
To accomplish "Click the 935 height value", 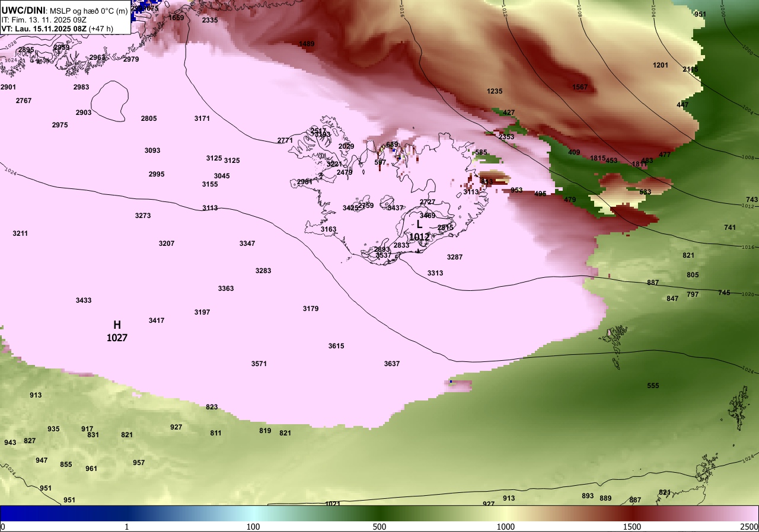I will pyautogui.click(x=54, y=429).
